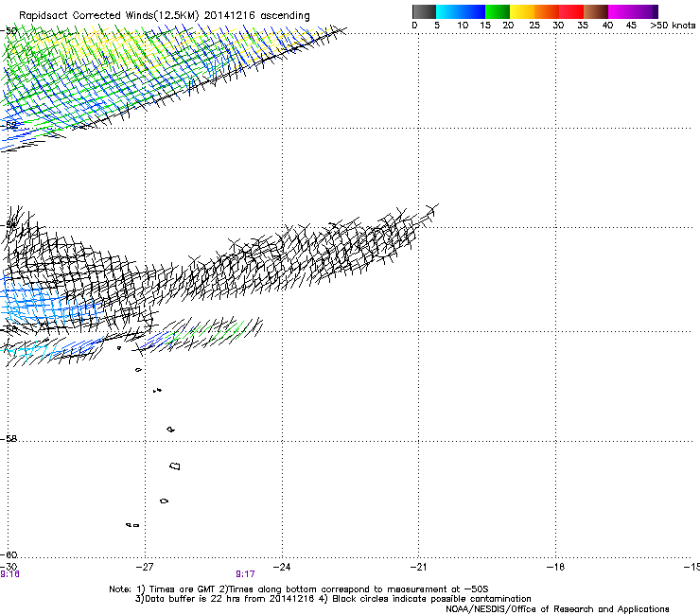Click the magenta 40-45 knots color segment
The image size is (700, 615).
coord(621,11)
